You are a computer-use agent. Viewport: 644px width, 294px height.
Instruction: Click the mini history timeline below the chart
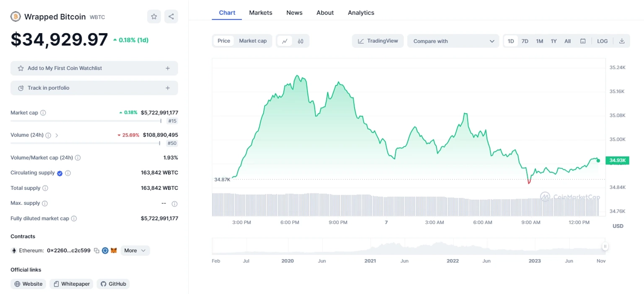tap(409, 246)
